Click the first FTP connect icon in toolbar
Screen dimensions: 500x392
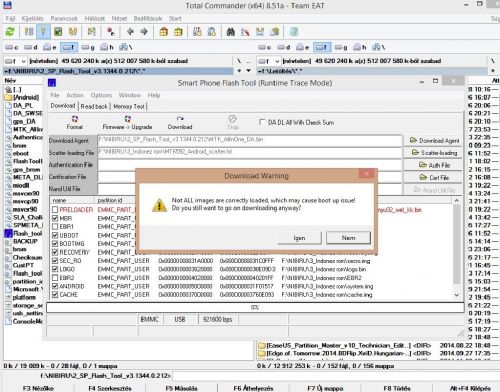(x=197, y=32)
